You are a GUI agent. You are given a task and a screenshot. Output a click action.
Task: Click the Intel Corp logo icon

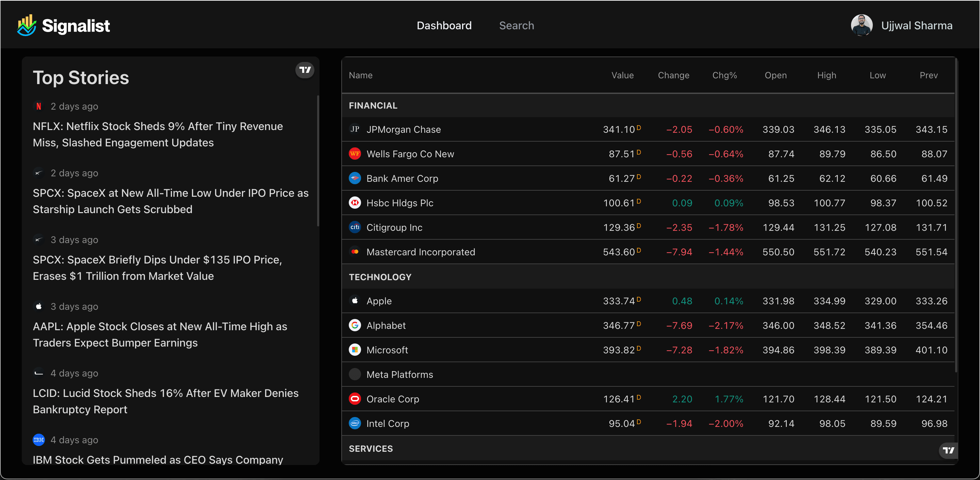pyautogui.click(x=355, y=423)
